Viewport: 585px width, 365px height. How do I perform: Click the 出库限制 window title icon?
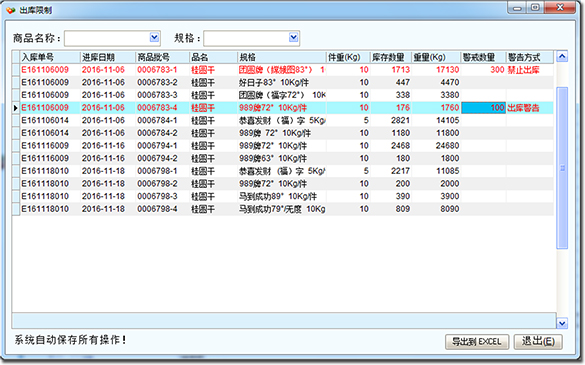coord(11,10)
